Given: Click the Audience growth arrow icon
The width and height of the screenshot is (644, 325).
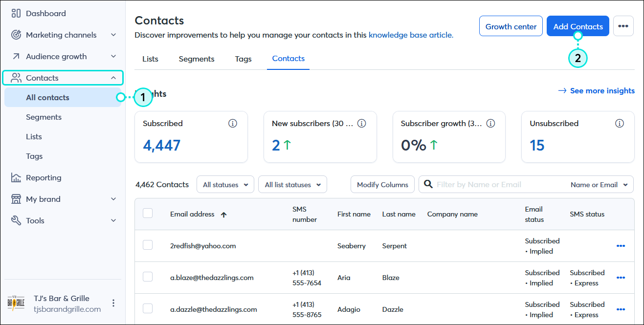Looking at the screenshot, I should [16, 56].
